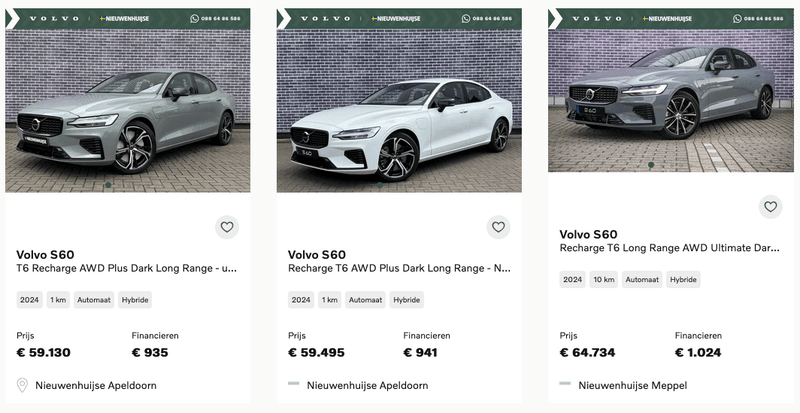Viewport: 800px width, 413px height.
Task: Click WhatsApp icon on white car photo
Action: click(x=466, y=18)
